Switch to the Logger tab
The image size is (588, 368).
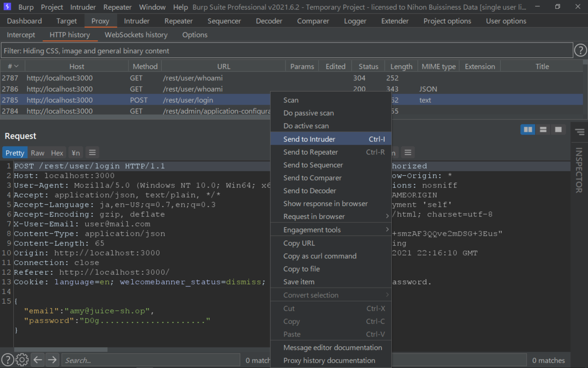pyautogui.click(x=355, y=21)
